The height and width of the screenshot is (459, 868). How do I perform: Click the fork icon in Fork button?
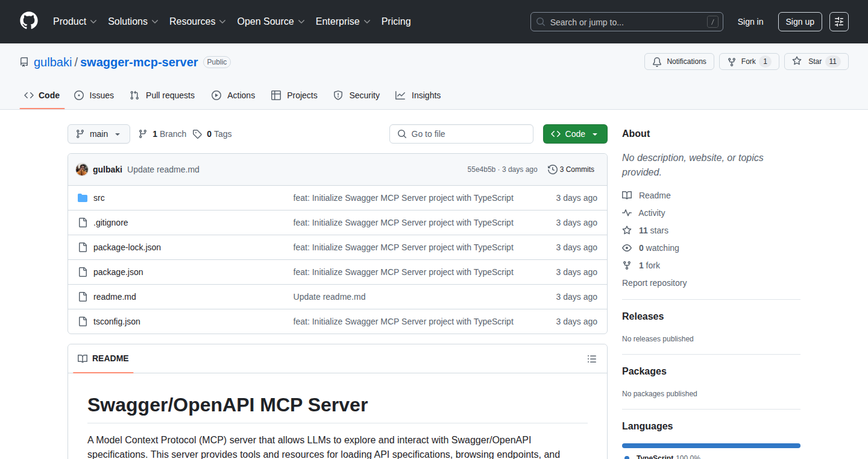tap(732, 62)
